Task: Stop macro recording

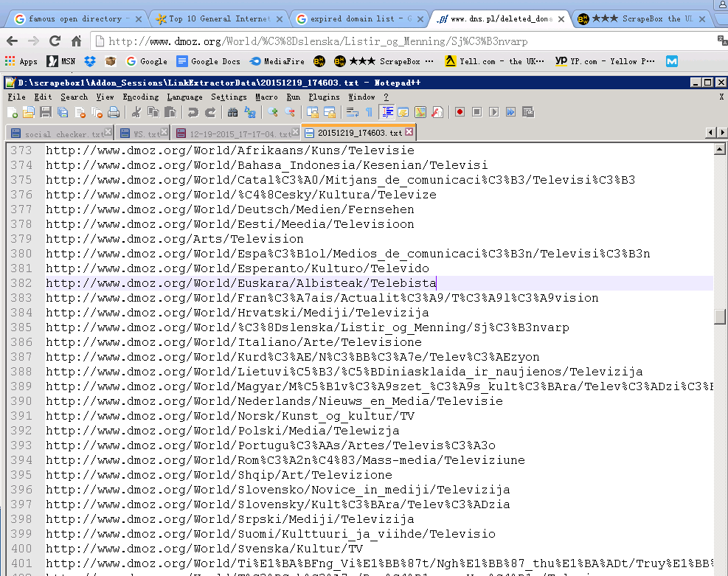Action: (476, 112)
